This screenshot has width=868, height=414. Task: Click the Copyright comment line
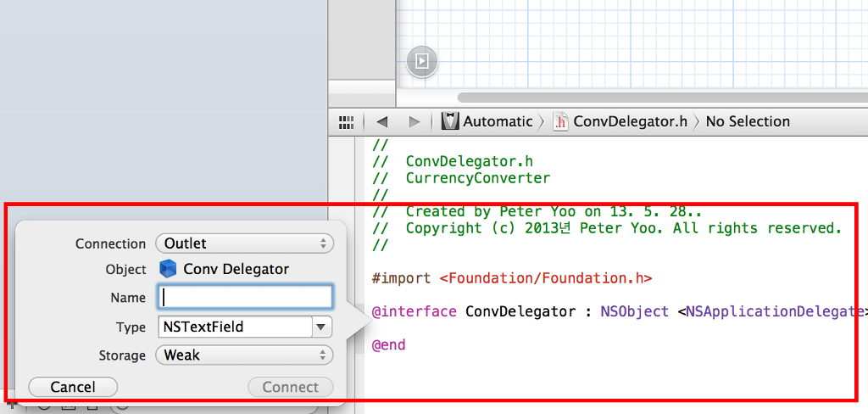(x=607, y=227)
